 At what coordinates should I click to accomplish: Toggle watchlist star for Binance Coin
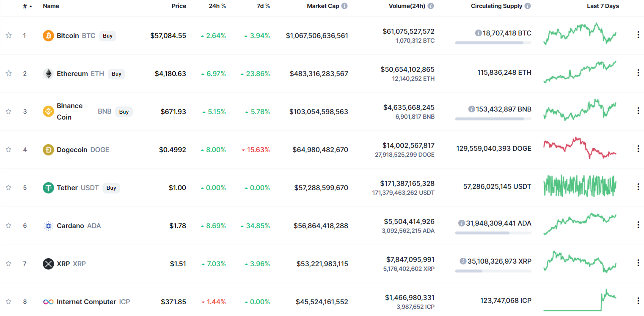click(x=8, y=112)
